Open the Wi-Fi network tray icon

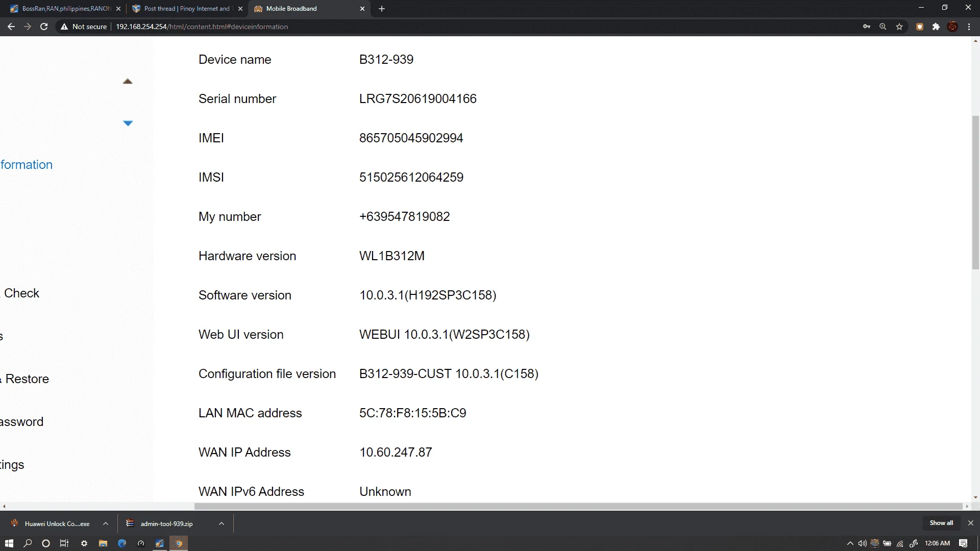click(900, 543)
